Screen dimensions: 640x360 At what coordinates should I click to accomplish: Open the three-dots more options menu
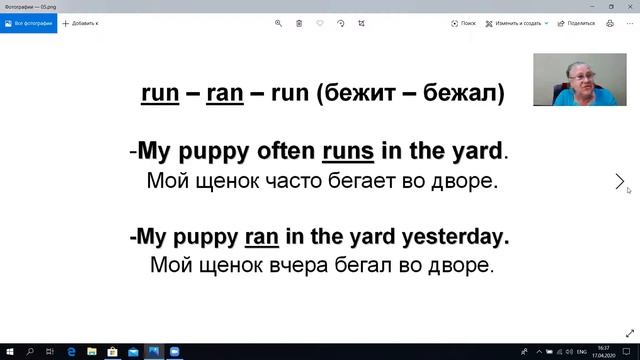tap(630, 23)
